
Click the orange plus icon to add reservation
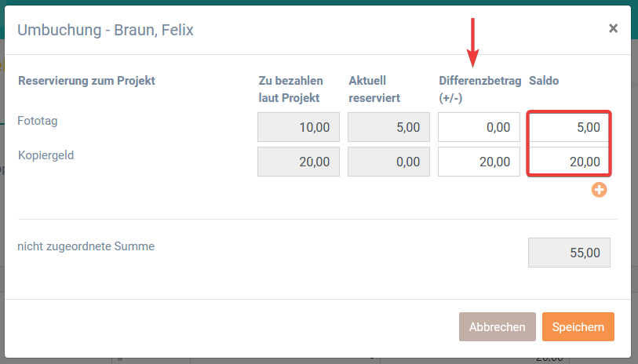tap(599, 190)
